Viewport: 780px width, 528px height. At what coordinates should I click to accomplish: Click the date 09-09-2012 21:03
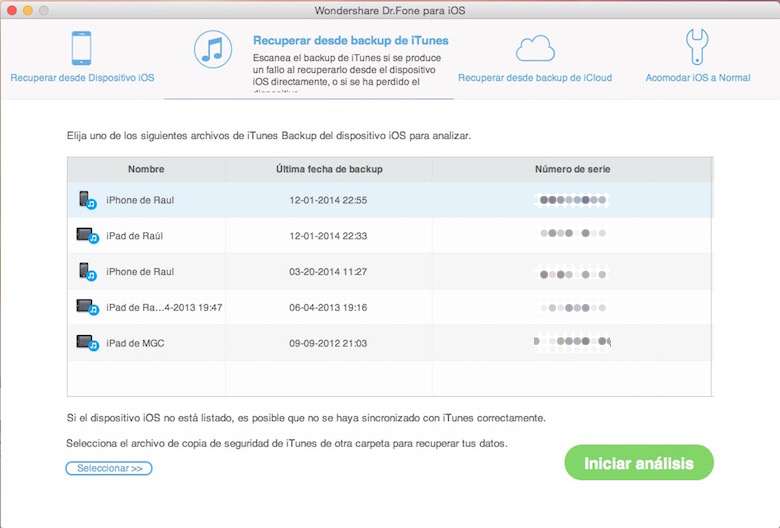point(328,343)
